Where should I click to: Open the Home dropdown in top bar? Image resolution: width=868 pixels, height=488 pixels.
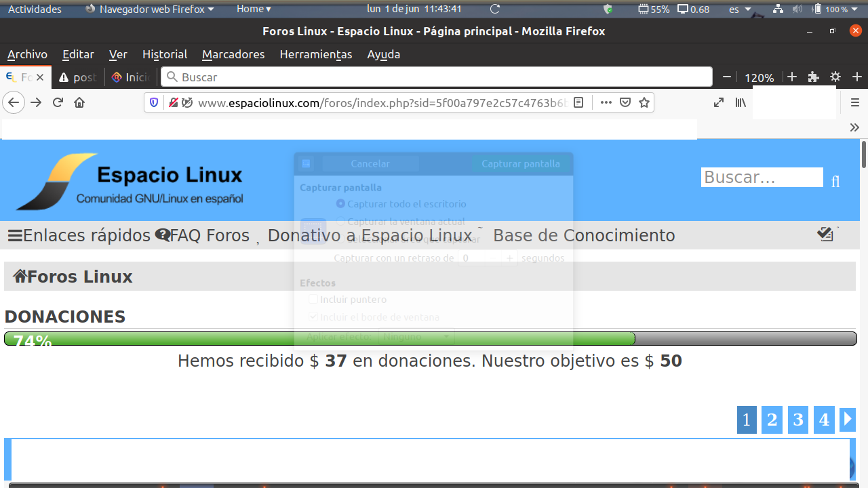[x=254, y=9]
